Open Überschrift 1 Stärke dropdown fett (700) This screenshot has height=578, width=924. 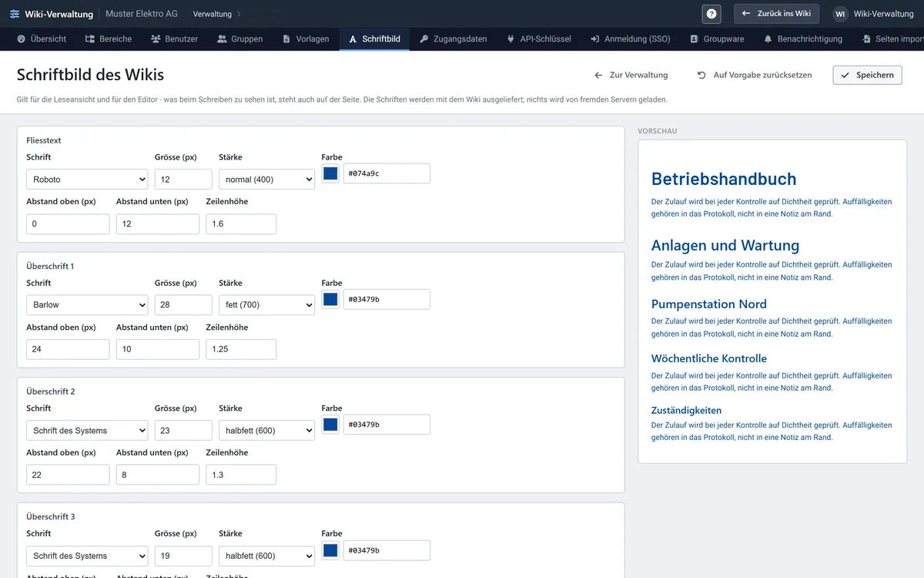pyautogui.click(x=266, y=304)
